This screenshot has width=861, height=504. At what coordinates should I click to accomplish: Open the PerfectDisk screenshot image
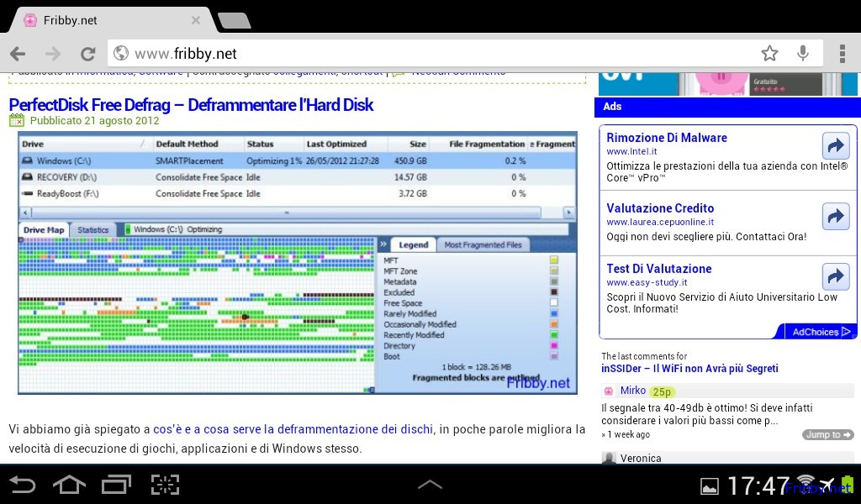tap(298, 262)
